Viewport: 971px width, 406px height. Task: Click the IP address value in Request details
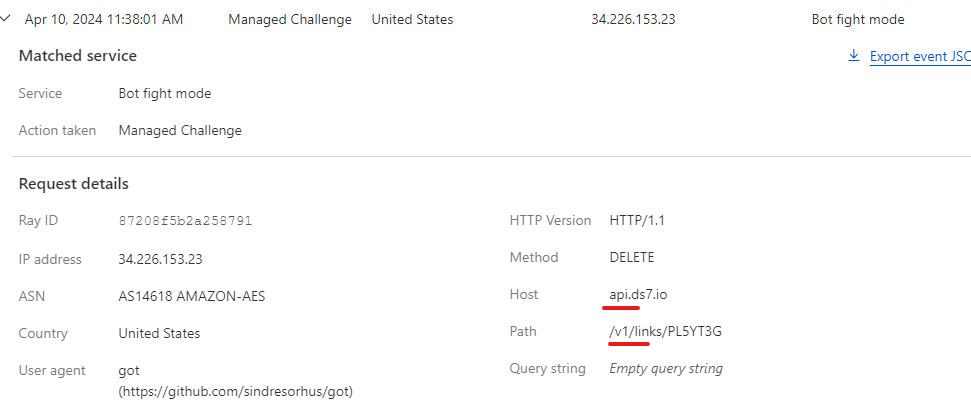(160, 259)
